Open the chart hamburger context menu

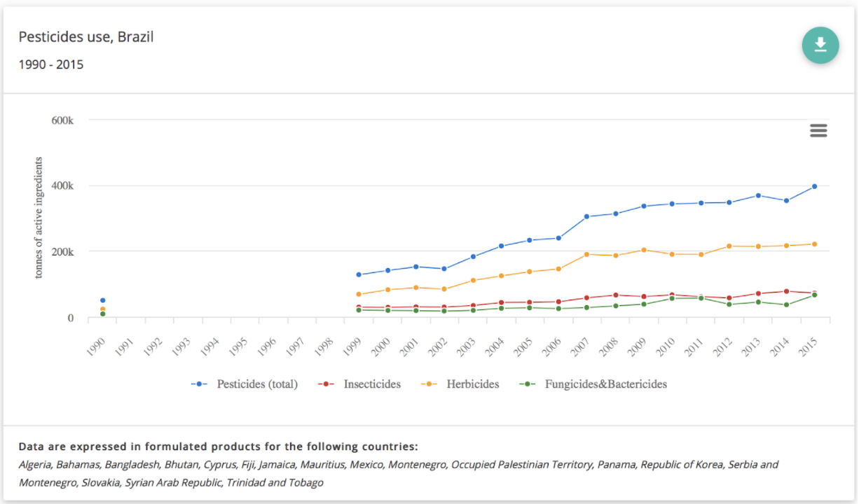click(x=818, y=130)
